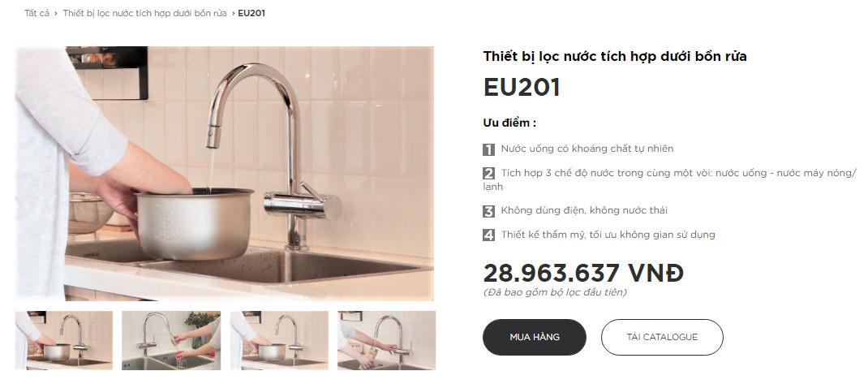The width and height of the screenshot is (868, 384).
Task: Click the large EU201 product heading
Action: coord(522,88)
